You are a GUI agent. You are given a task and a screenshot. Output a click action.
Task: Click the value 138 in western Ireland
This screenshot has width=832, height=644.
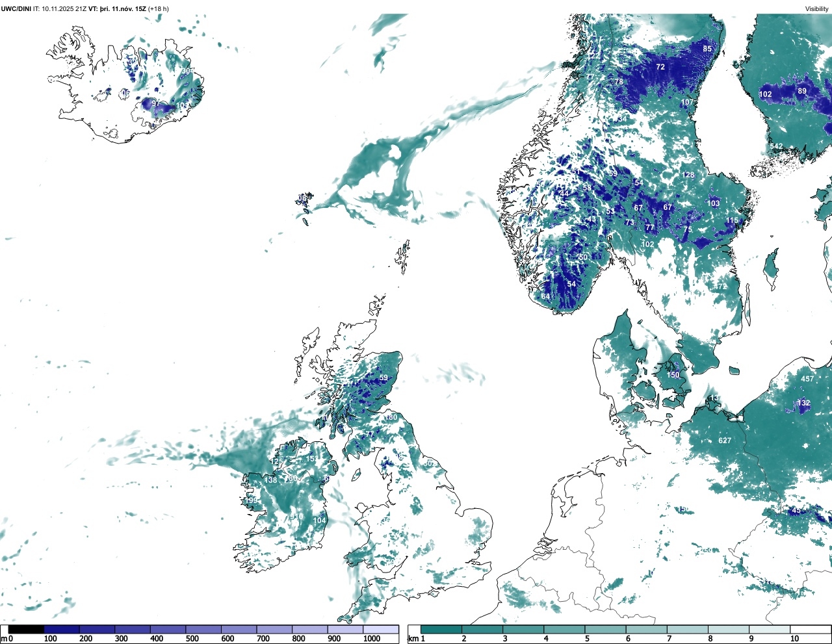pos(271,480)
